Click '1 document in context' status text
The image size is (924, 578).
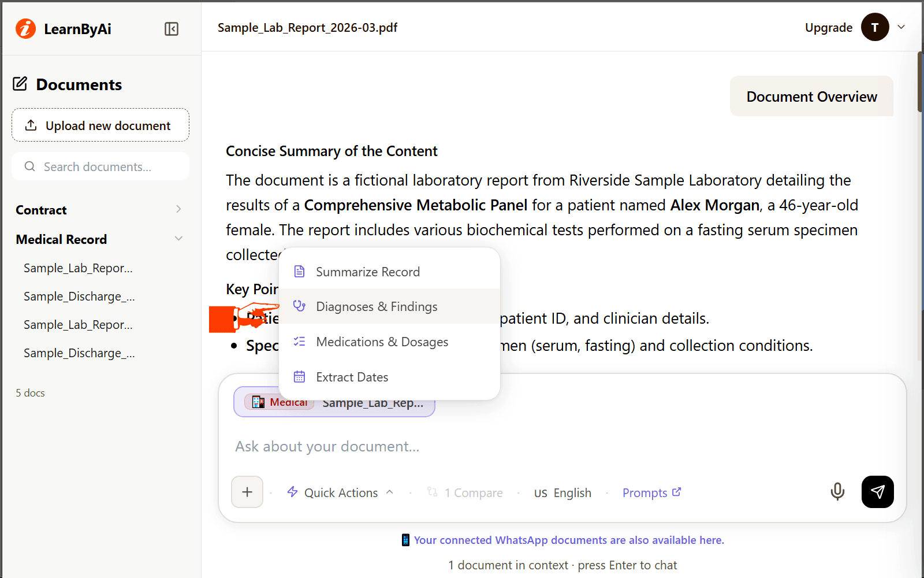pyautogui.click(x=508, y=565)
